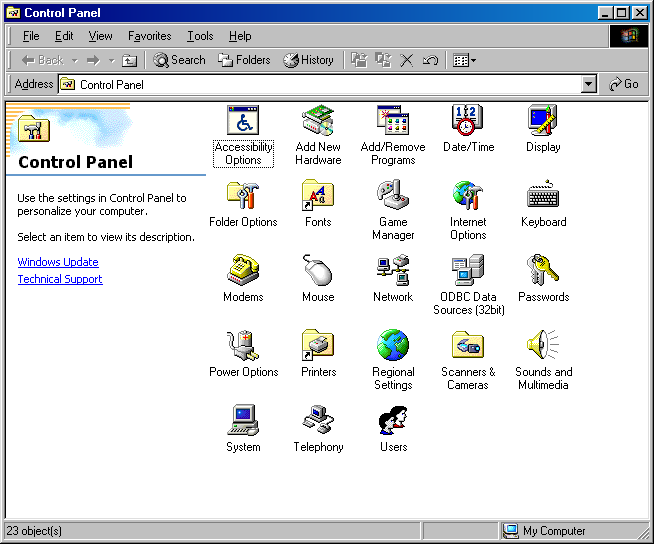
Task: Click the Move To toolbar icon
Action: (359, 60)
